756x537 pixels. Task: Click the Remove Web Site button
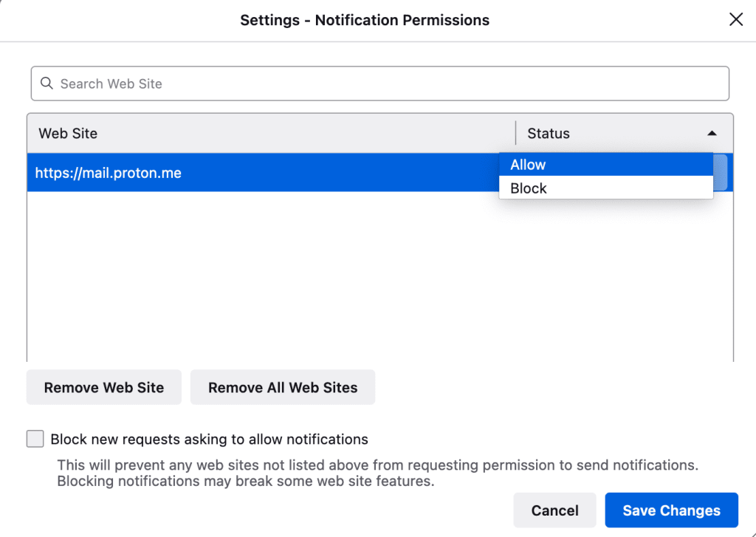(x=103, y=387)
